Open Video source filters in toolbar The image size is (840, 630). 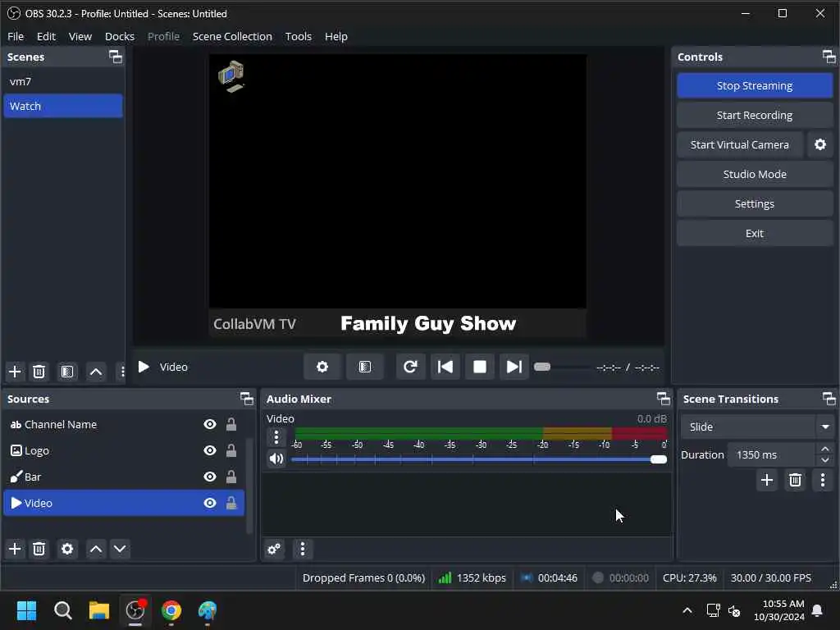coord(365,367)
